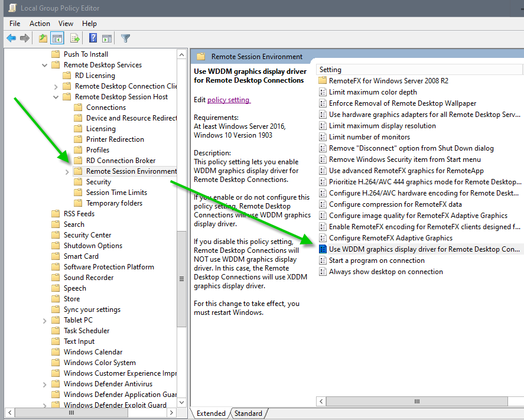Image resolution: width=524 pixels, height=420 pixels.
Task: Select the RD Connection Broker folder
Action: pyautogui.click(x=121, y=161)
